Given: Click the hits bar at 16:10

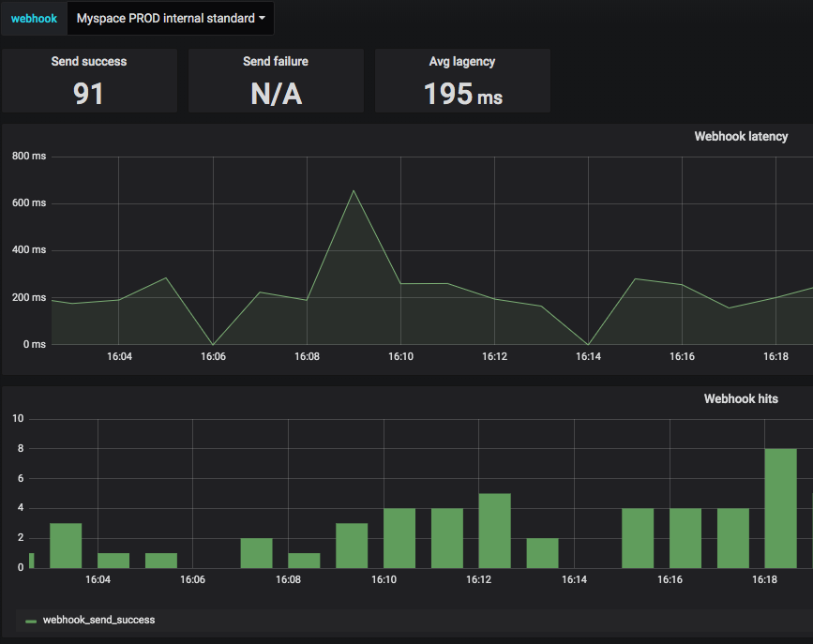Looking at the screenshot, I should pos(399,538).
